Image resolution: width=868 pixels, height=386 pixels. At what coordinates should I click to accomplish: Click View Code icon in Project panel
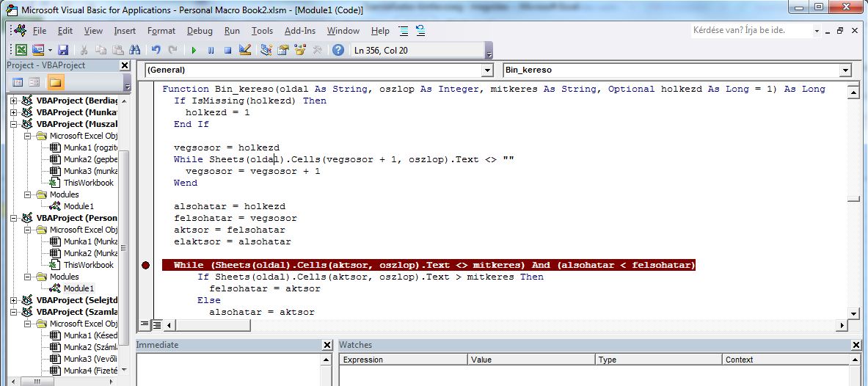(18, 82)
